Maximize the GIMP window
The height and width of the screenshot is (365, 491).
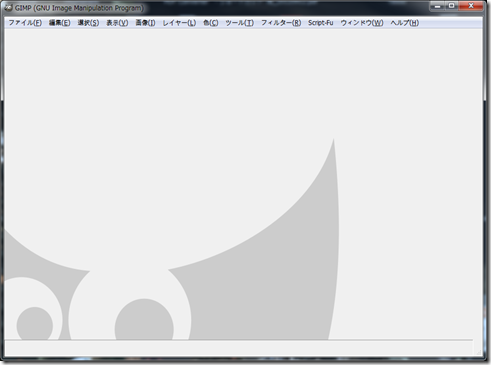coord(452,6)
